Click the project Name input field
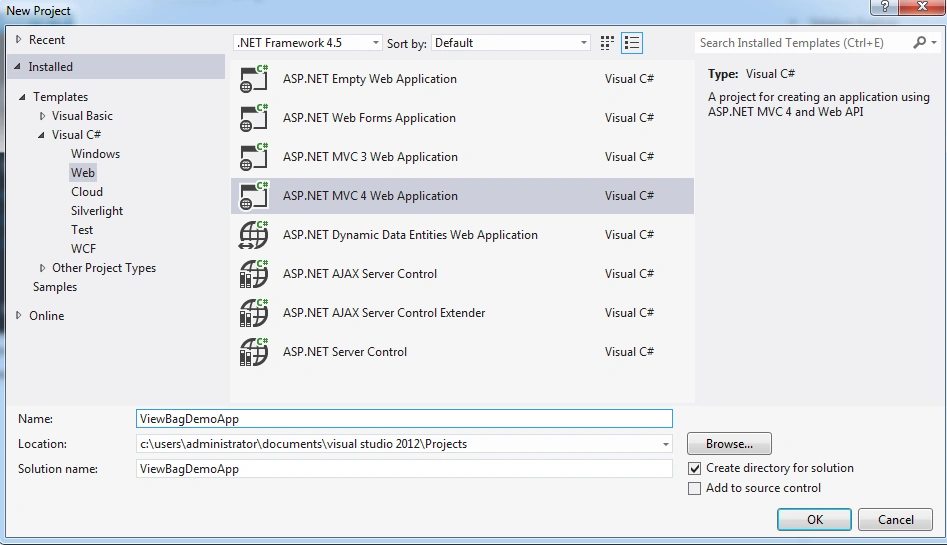This screenshot has width=947, height=545. pos(404,419)
